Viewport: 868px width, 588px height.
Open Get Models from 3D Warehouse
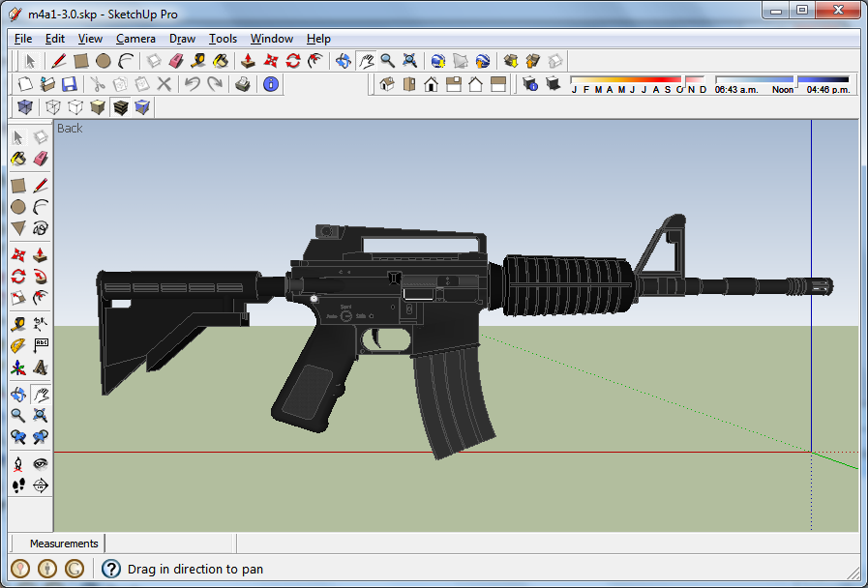point(510,61)
